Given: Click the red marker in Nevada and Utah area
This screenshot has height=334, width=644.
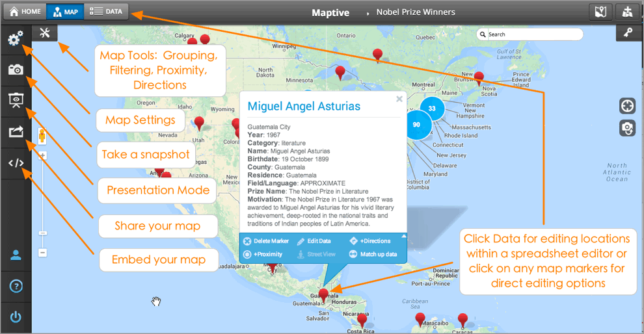Looking at the screenshot, I should coord(199,123).
